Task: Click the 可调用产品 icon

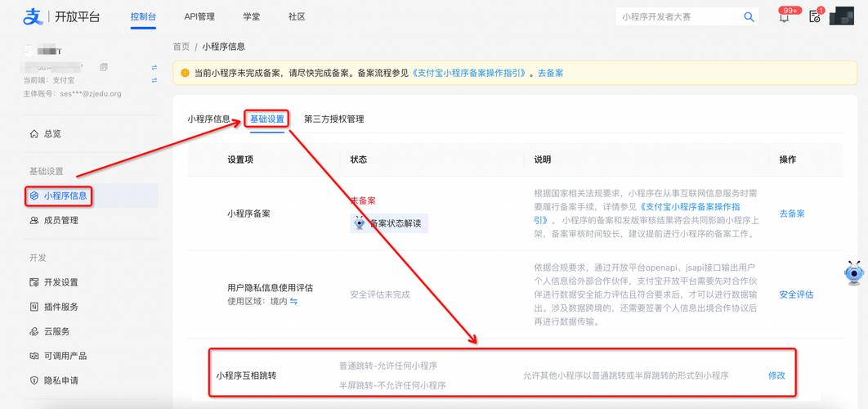Action: point(34,356)
